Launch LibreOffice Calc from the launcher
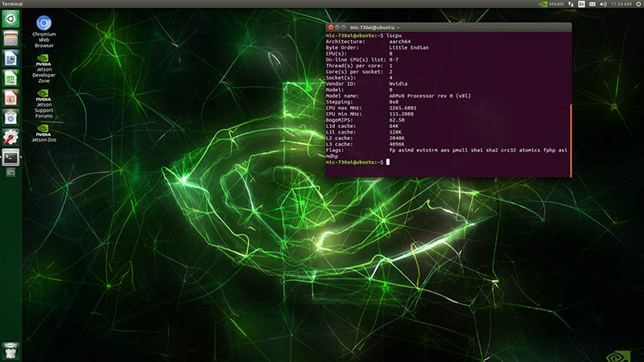The height and width of the screenshot is (362, 644). tap(10, 78)
